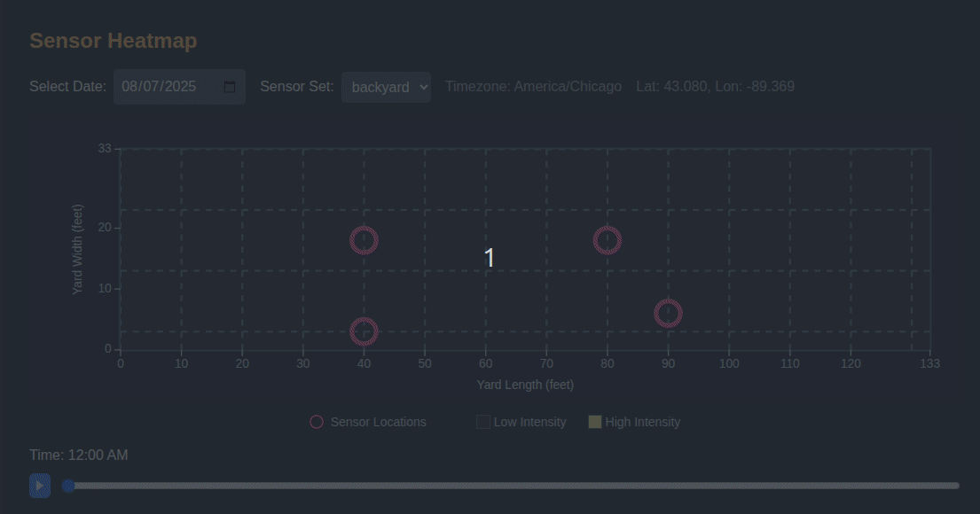This screenshot has width=980, height=514.
Task: Open the Sensor Set backyard dropdown
Action: coord(386,87)
